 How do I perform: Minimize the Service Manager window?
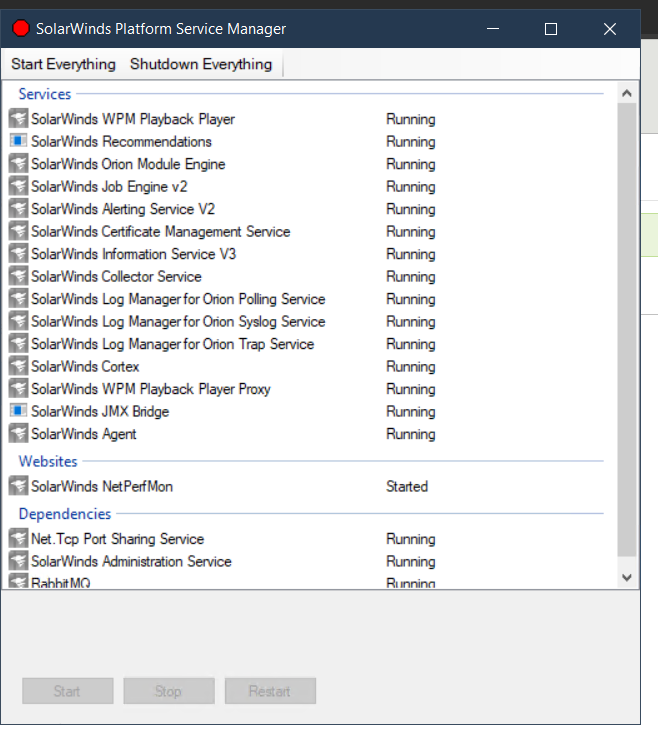point(493,29)
